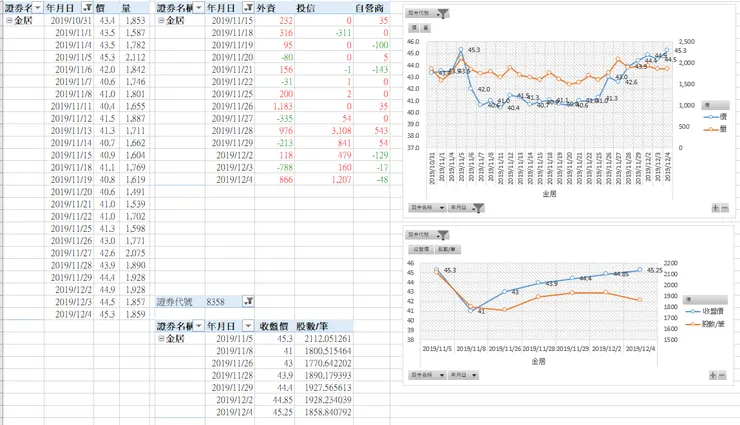Viewport: 740px width, 425px height.
Task: Select the bottom chart axis title 金居
Action: [538, 361]
